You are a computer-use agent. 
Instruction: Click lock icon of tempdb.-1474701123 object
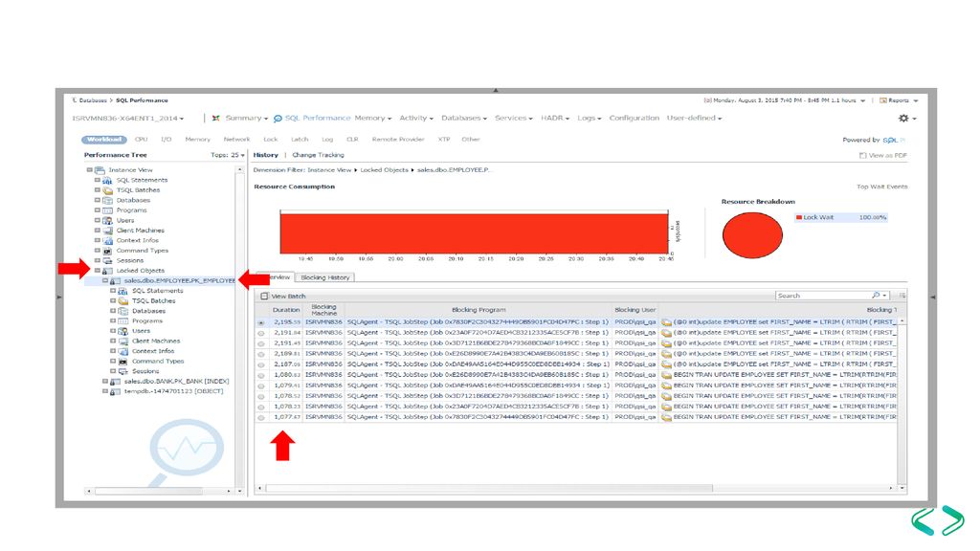pos(115,391)
